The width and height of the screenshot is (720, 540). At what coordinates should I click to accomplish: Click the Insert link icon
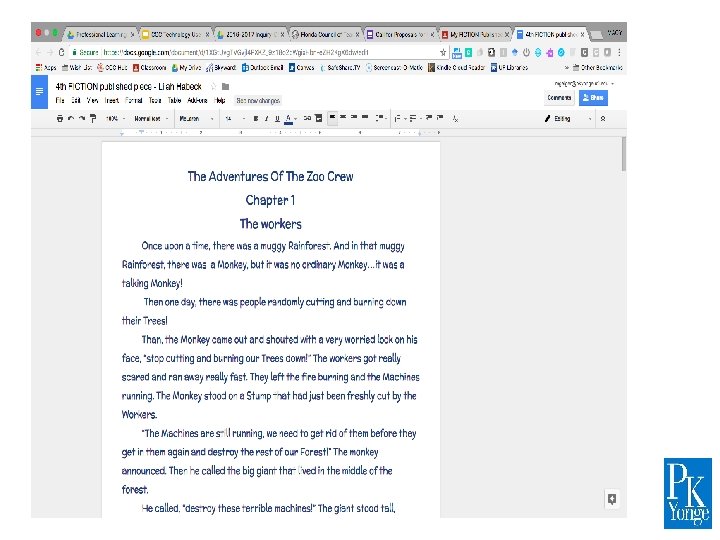(307, 118)
